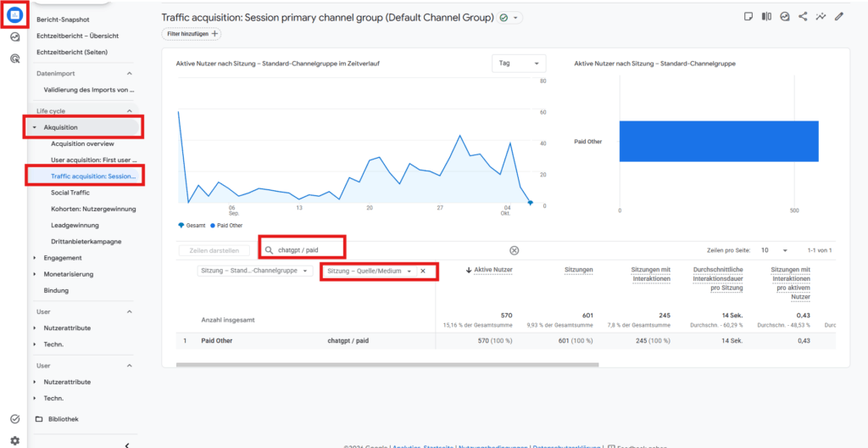This screenshot has height=448, width=868.
Task: Click the blue Paid Other bar in bar chart
Action: point(719,142)
